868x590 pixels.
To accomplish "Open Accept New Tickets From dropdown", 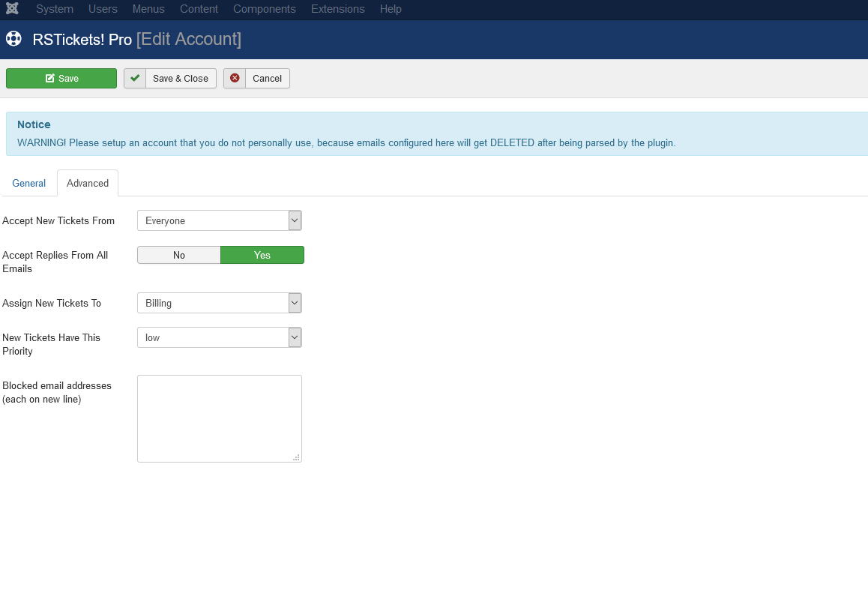I will tap(219, 220).
